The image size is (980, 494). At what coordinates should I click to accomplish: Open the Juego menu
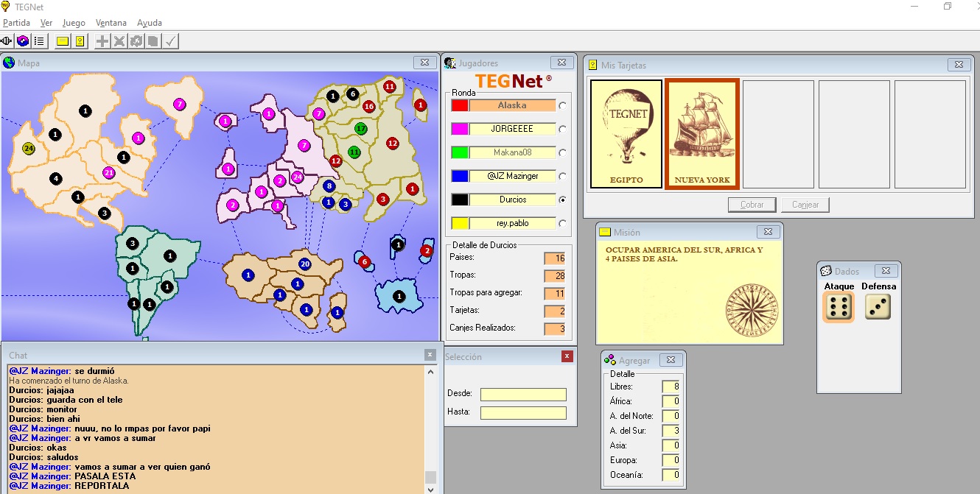point(74,23)
